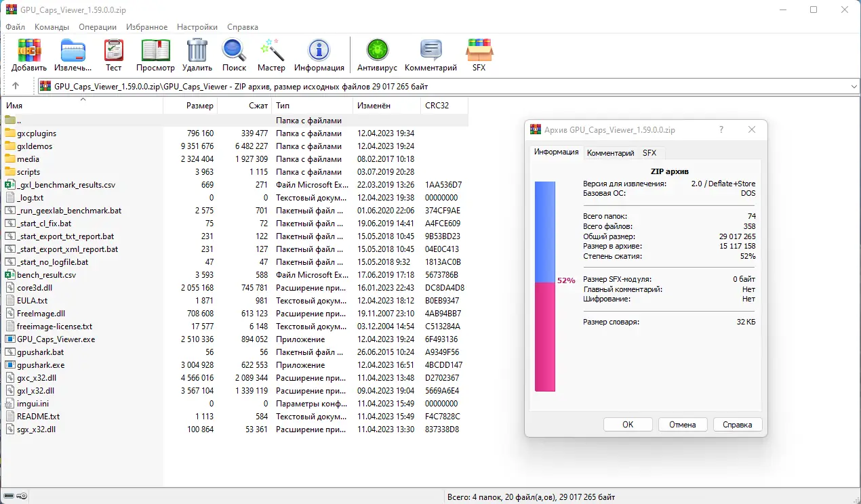
Task: Click the Поиск (Find) magnifier icon
Action: 234,50
